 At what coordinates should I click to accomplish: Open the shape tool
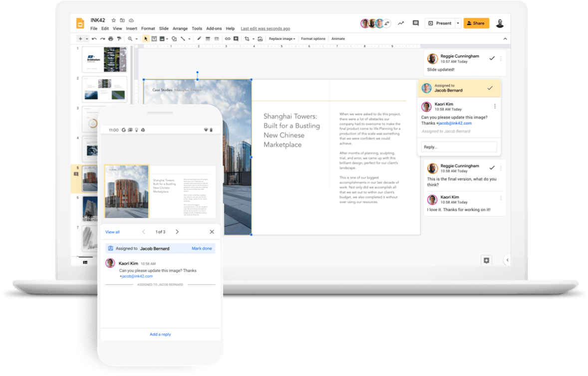174,38
